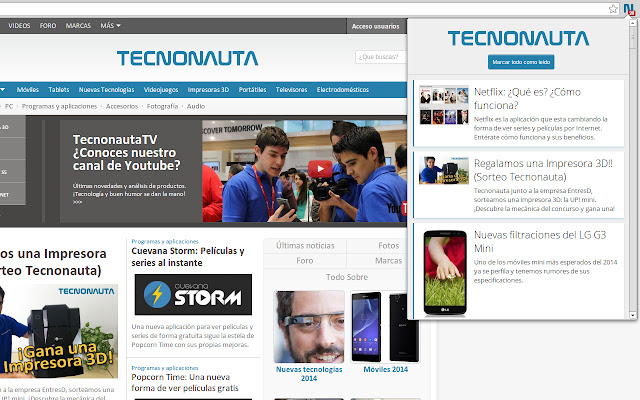Open Popcorn Time article headline
Image resolution: width=640 pixels, height=400 pixels.
coord(185,382)
